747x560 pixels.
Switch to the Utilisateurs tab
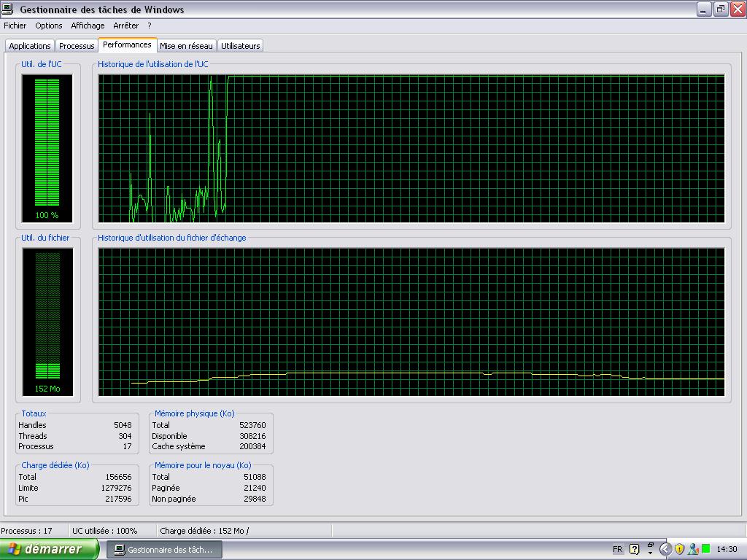point(240,46)
